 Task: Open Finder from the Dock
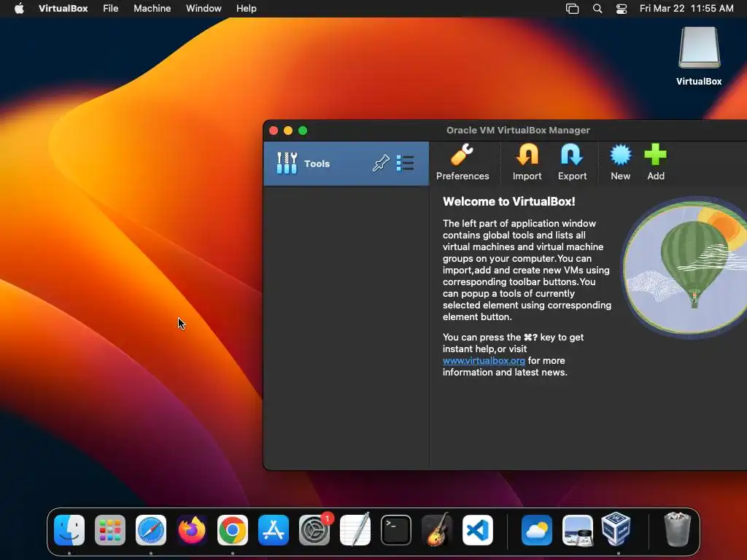(69, 530)
